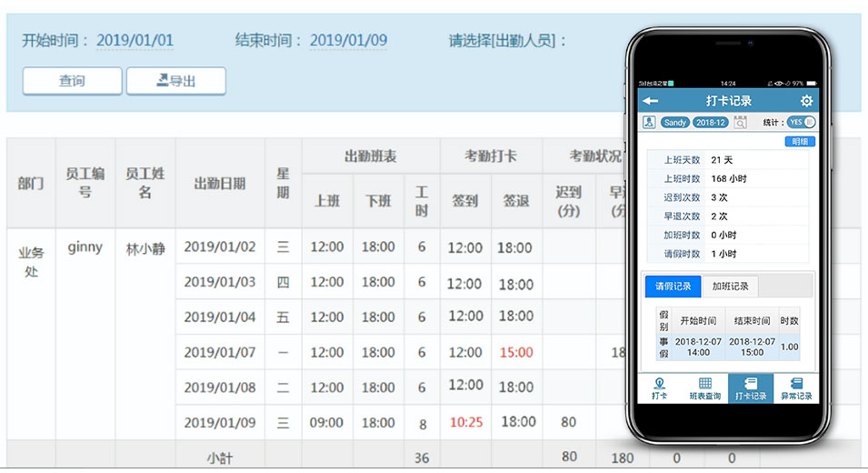
Task: Toggle the 统计 YES switch
Action: (802, 122)
